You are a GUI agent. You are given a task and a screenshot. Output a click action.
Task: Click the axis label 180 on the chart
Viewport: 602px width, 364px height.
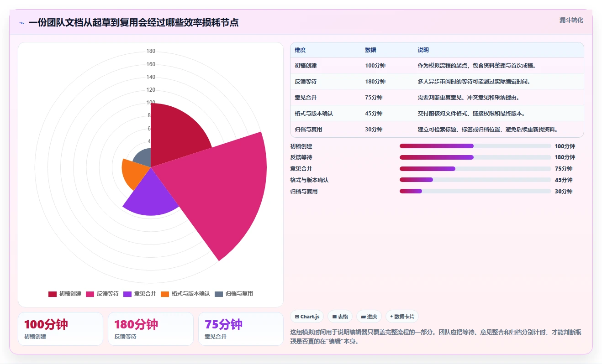point(151,51)
